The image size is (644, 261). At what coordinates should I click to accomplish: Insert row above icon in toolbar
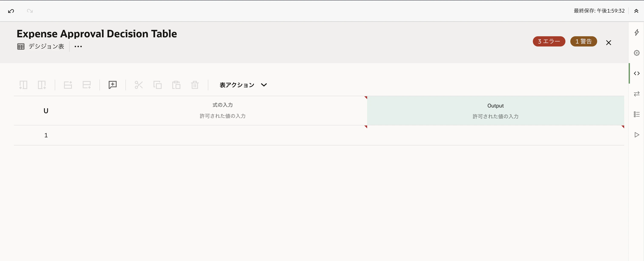coord(68,85)
